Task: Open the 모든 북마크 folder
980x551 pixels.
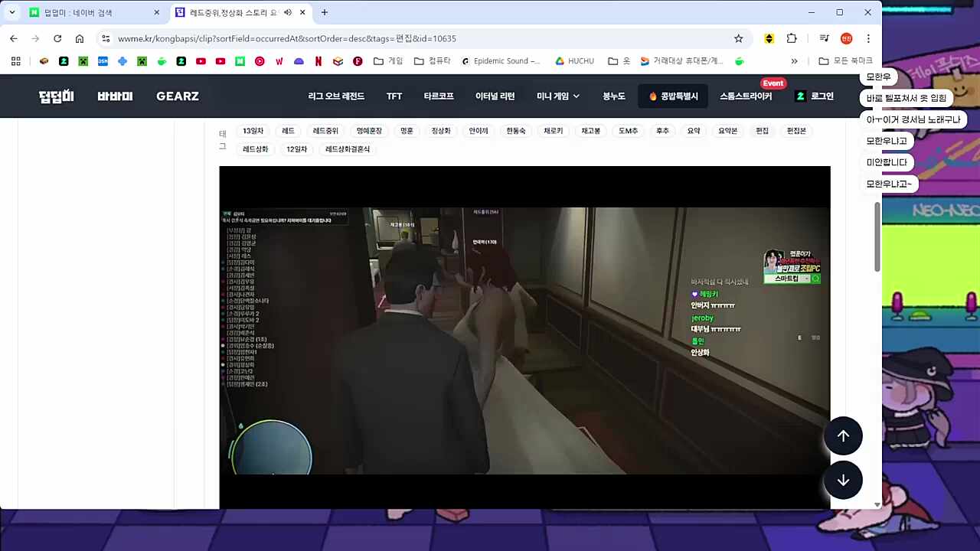Action: (845, 61)
